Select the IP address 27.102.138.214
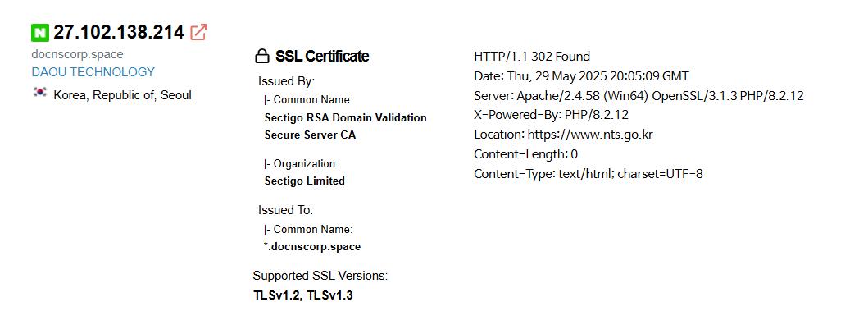 pos(119,32)
